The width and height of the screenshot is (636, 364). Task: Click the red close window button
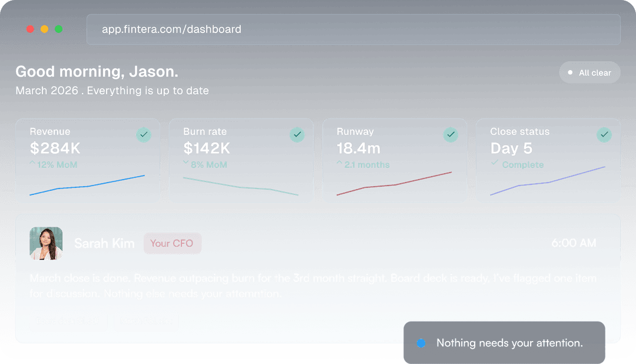click(x=30, y=29)
